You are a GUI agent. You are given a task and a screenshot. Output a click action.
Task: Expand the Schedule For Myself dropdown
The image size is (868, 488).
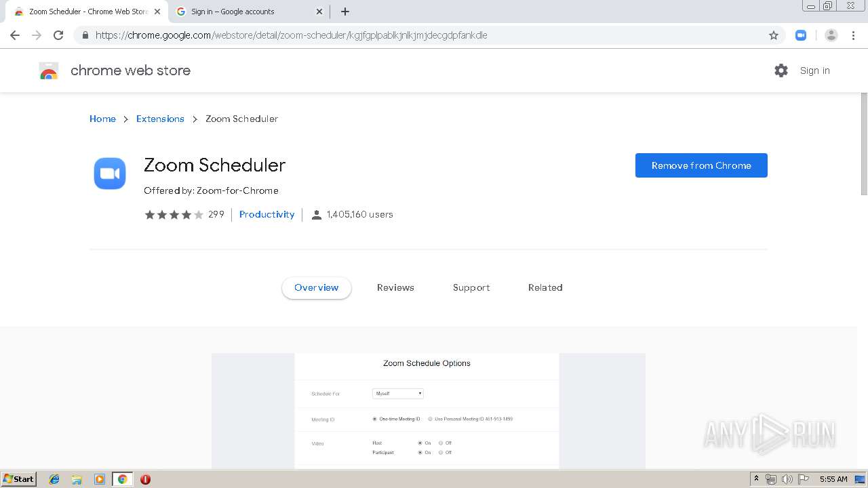pos(398,394)
